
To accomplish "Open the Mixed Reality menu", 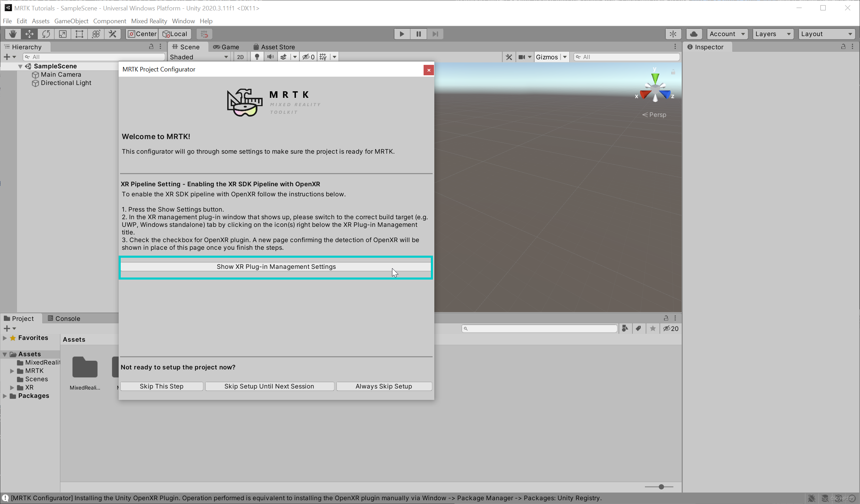I will click(149, 21).
